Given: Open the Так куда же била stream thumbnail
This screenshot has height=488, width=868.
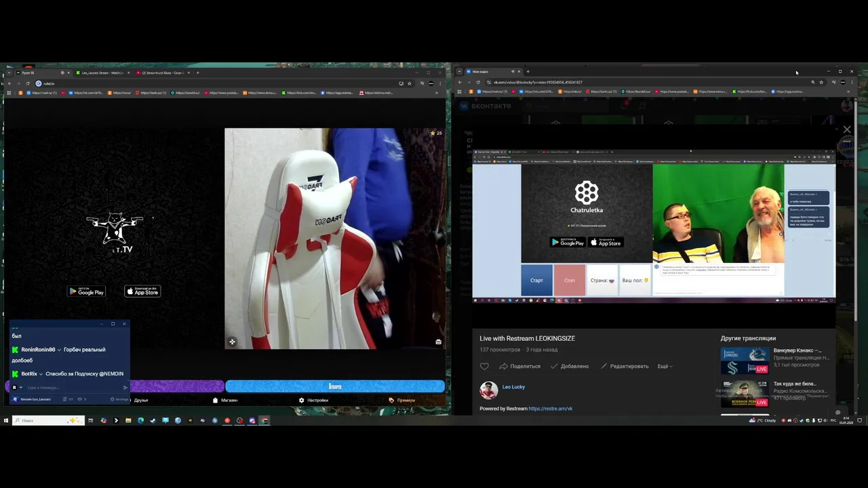Looking at the screenshot, I should [745, 393].
